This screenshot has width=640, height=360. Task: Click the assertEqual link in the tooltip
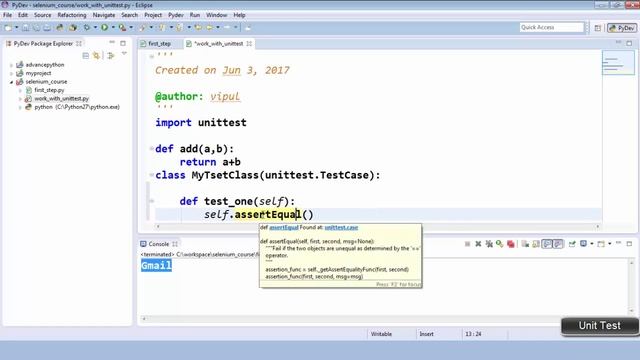tap(284, 228)
